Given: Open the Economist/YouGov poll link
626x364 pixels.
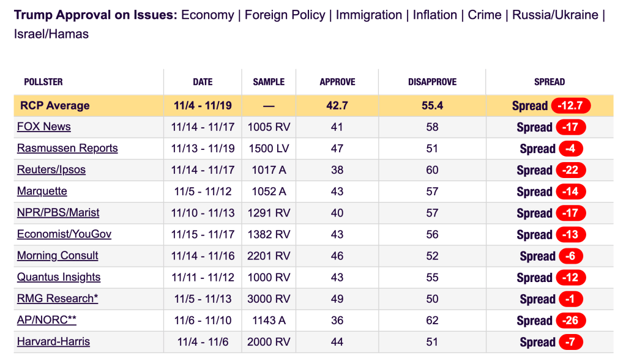Looking at the screenshot, I should 64,234.
